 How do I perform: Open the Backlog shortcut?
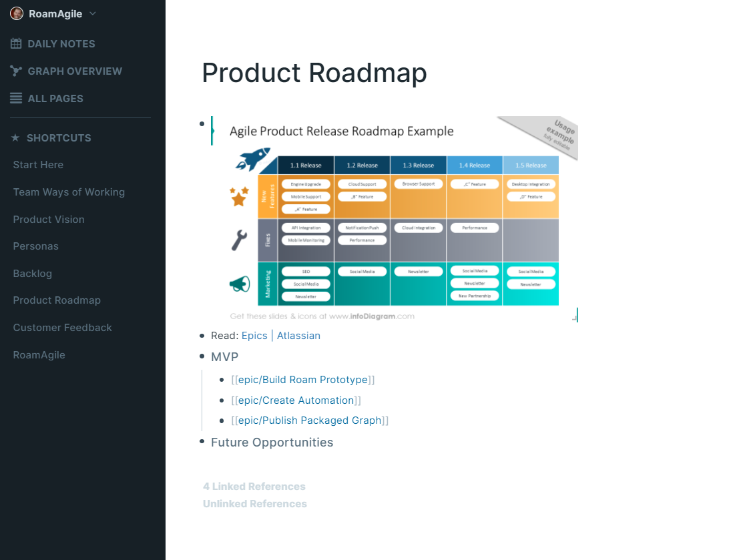point(32,273)
